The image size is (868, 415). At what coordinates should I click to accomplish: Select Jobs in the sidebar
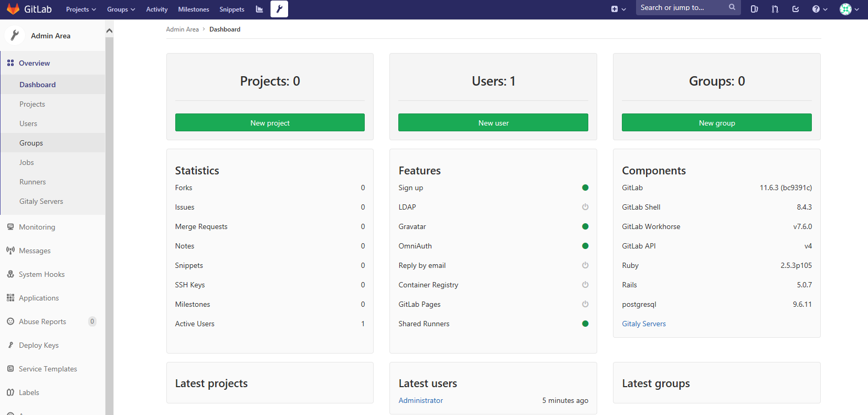53,162
